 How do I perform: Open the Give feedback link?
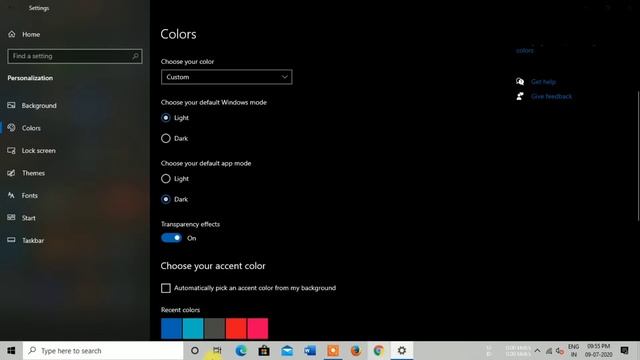tap(551, 97)
